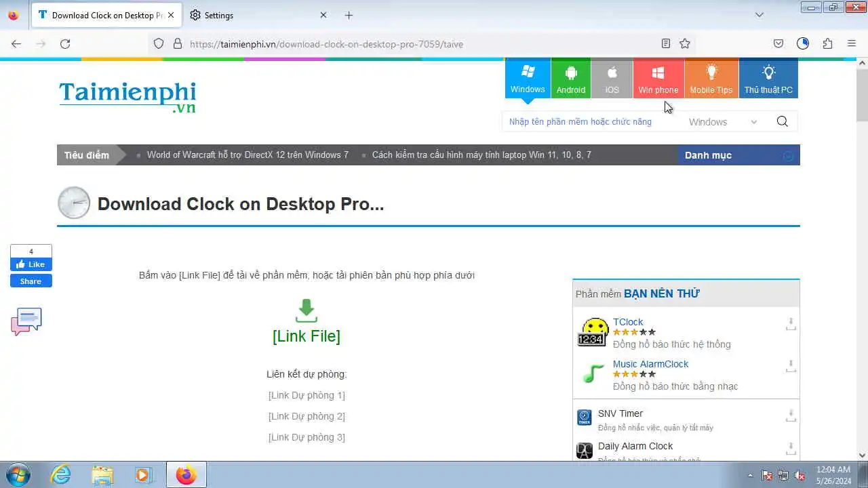Click the Facebook Share button
This screenshot has width=868, height=488.
point(31,281)
